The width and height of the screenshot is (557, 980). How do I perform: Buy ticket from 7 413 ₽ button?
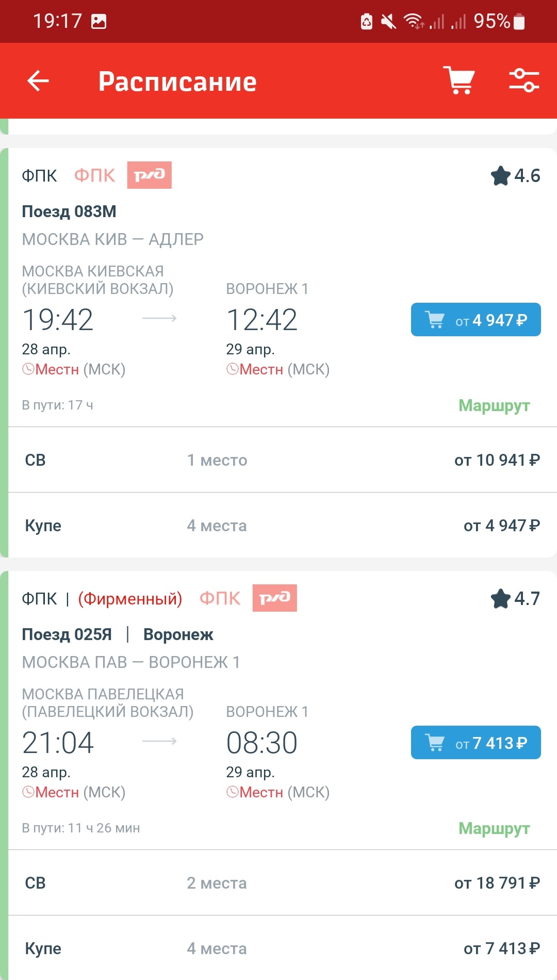pos(476,743)
